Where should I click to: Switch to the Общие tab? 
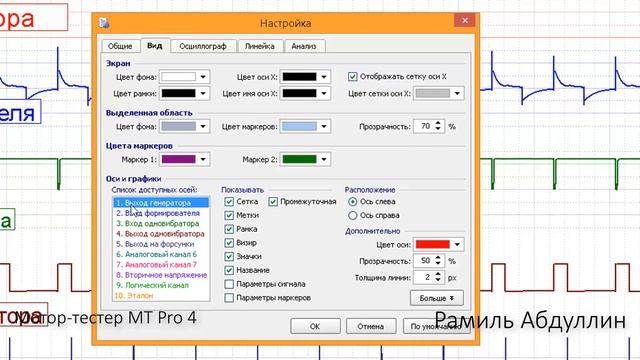tap(120, 46)
